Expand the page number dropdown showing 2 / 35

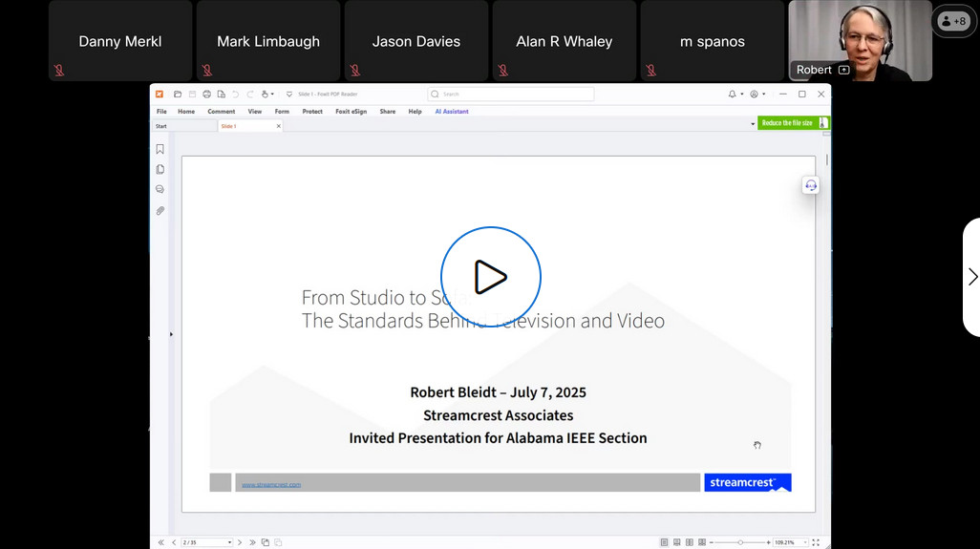click(230, 542)
